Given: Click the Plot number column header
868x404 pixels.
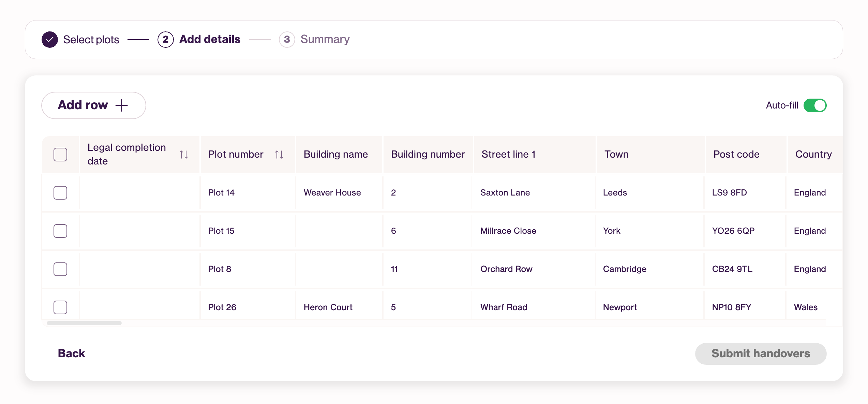Looking at the screenshot, I should pyautogui.click(x=248, y=155).
